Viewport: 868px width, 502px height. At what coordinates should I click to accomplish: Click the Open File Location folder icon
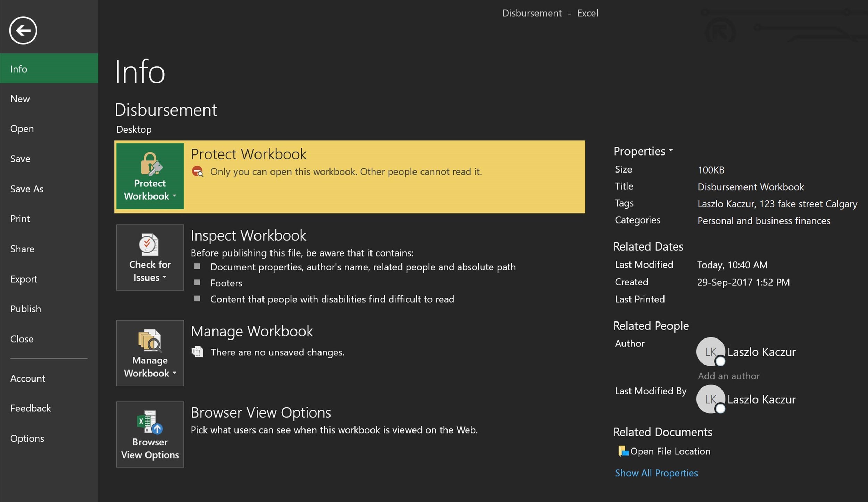click(624, 451)
